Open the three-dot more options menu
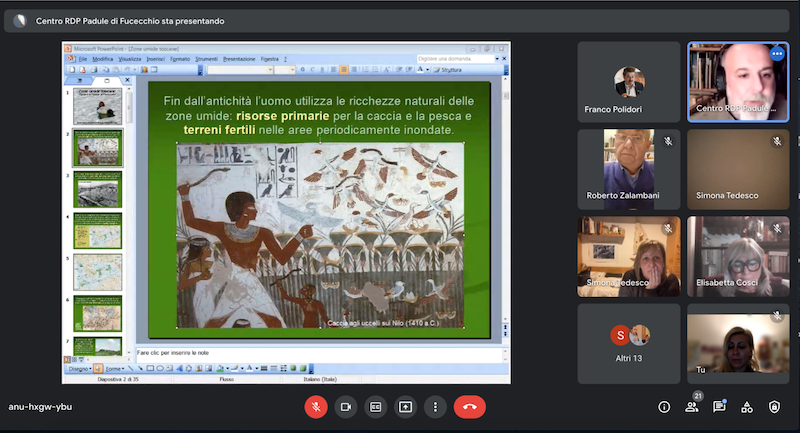 [x=435, y=407]
